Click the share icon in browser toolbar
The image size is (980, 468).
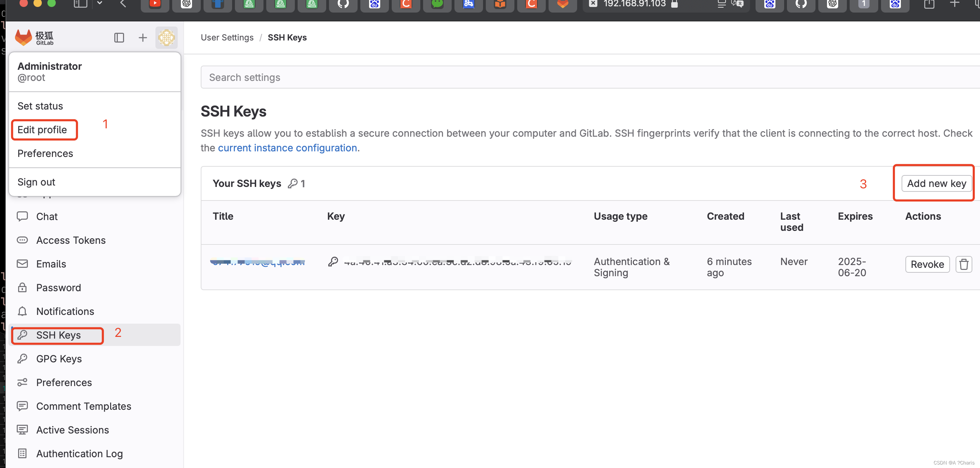pyautogui.click(x=929, y=5)
